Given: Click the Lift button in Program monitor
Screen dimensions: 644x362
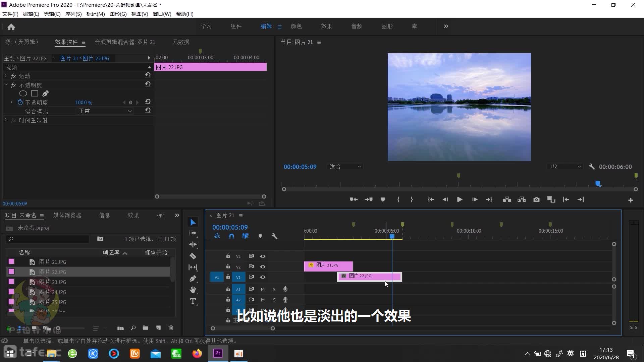Looking at the screenshot, I should point(507,200).
